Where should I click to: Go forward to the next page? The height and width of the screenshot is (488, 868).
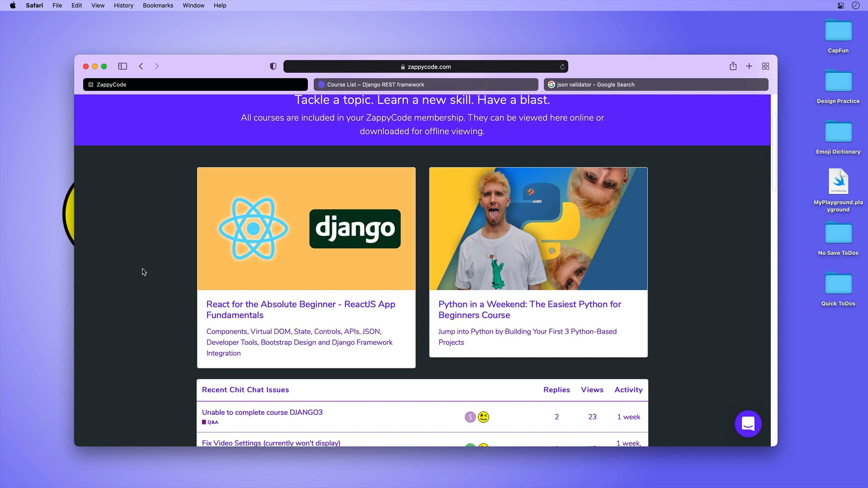coord(157,66)
